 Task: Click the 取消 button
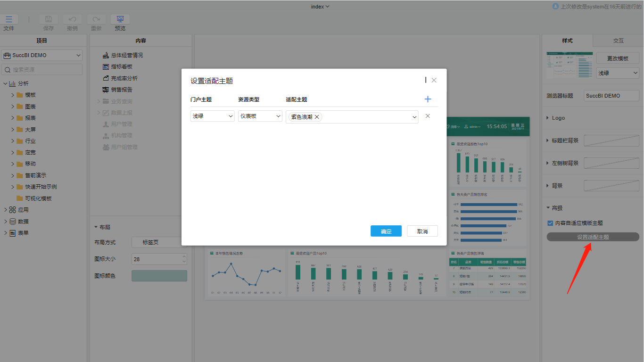(x=422, y=231)
